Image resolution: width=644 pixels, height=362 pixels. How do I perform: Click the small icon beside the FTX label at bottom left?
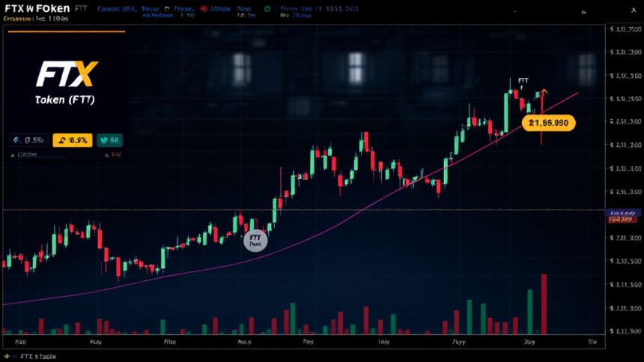click(7, 356)
